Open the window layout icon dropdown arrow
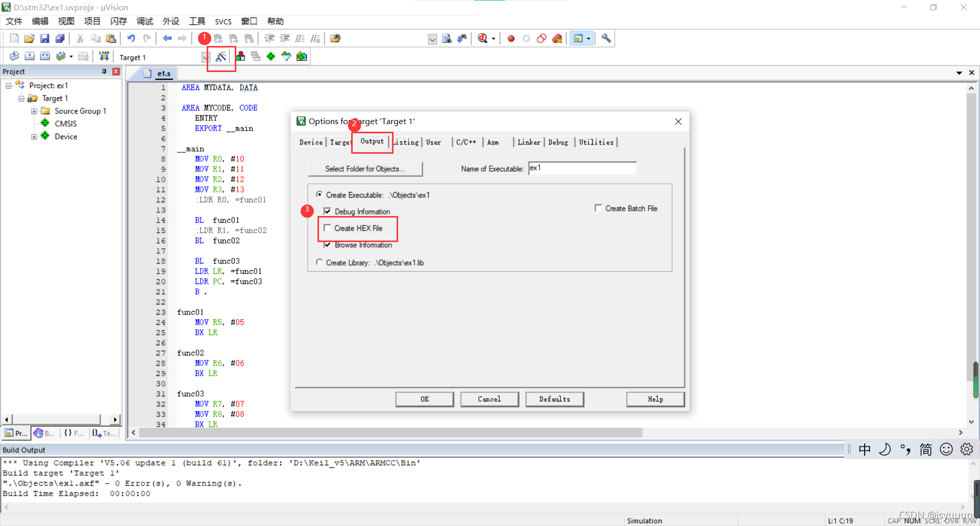The width and height of the screenshot is (980, 526). pyautogui.click(x=589, y=39)
